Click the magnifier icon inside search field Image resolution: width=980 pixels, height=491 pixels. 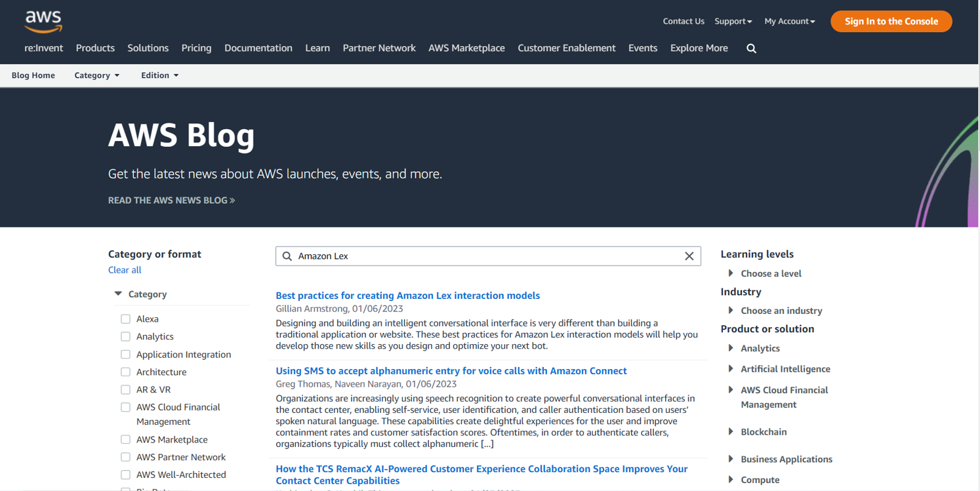287,256
